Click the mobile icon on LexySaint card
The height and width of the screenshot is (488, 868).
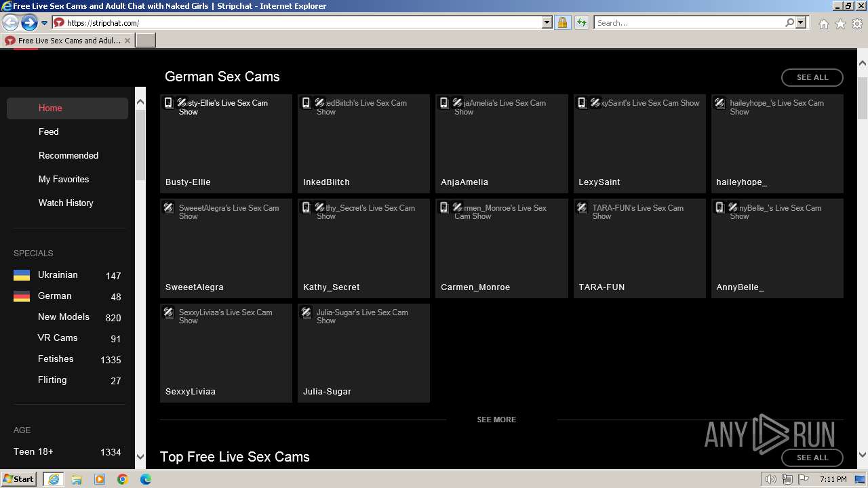(x=582, y=103)
